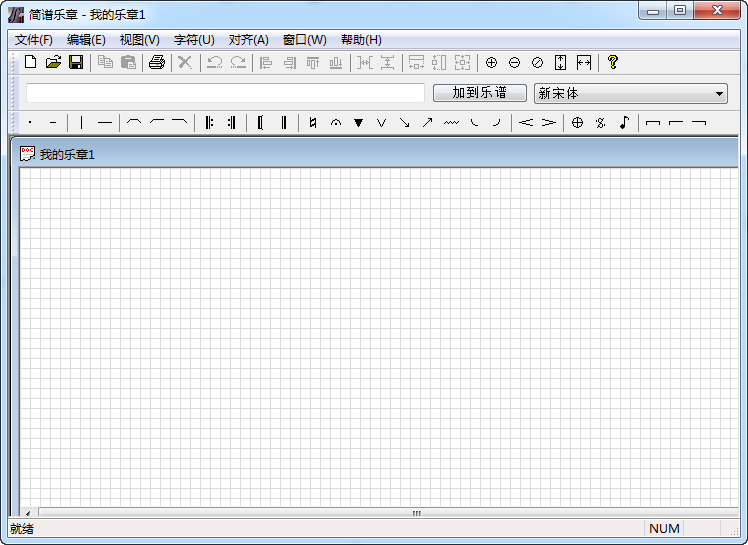Insert the fermata symbol
Screen dimensions: 748x545
pyautogui.click(x=336, y=123)
